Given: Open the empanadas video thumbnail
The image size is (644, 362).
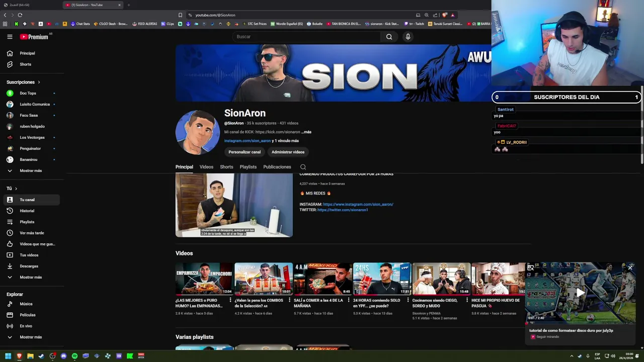Looking at the screenshot, I should click(204, 279).
